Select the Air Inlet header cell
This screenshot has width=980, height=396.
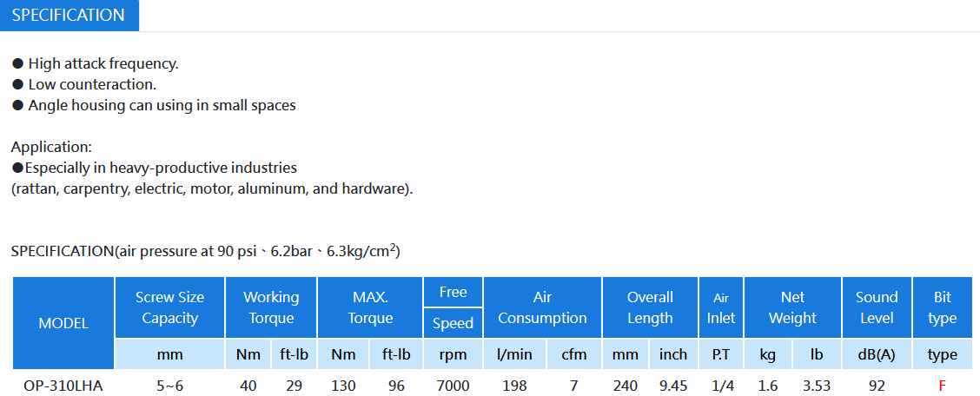pos(721,307)
